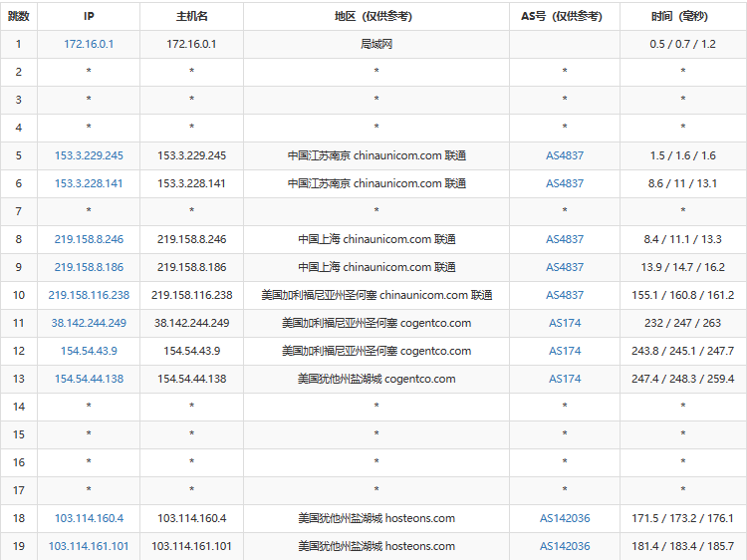Viewport: 747px width, 560px height.
Task: Open IP link 153.3.229.245
Action: click(x=89, y=155)
